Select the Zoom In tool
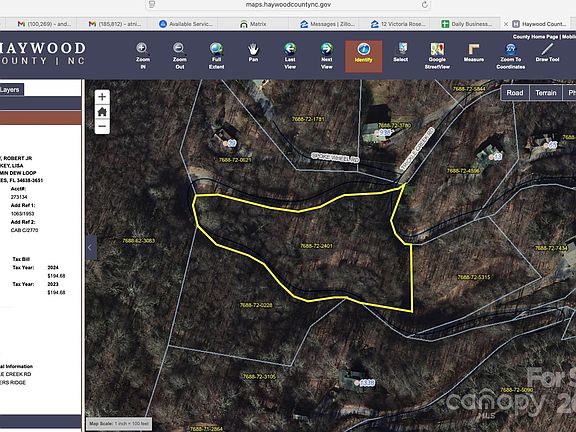Screen dimensions: 576x432 (143, 56)
